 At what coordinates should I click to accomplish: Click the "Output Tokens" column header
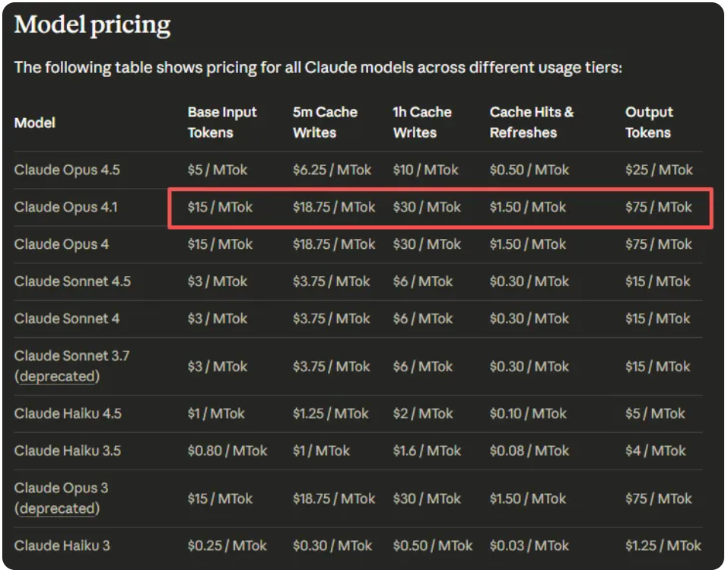(649, 123)
